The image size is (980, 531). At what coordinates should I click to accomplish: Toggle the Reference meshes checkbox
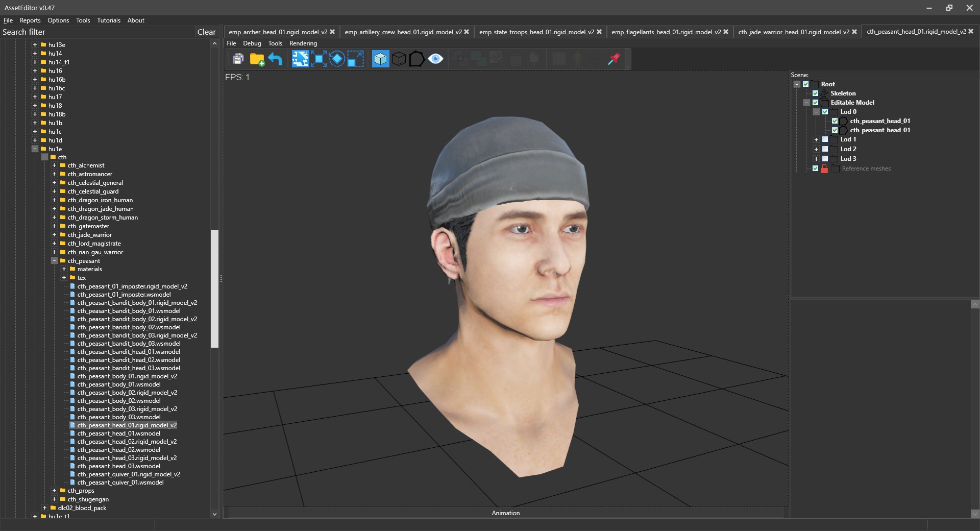(815, 168)
